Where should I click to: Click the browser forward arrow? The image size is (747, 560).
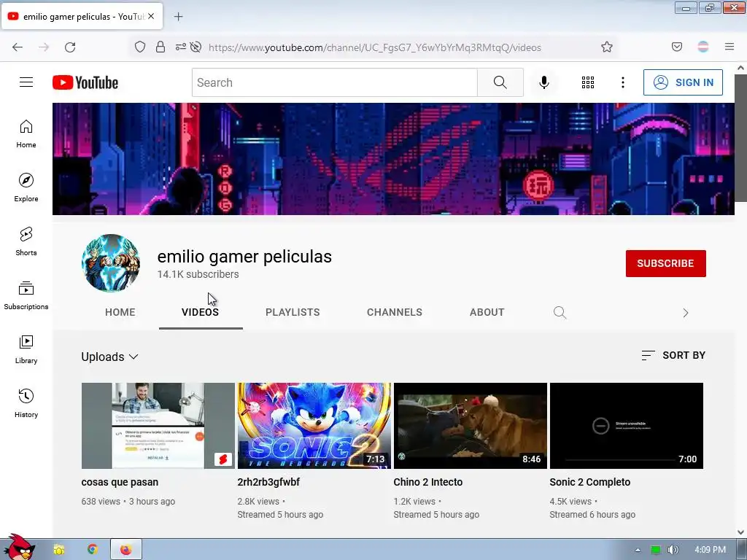pyautogui.click(x=44, y=47)
